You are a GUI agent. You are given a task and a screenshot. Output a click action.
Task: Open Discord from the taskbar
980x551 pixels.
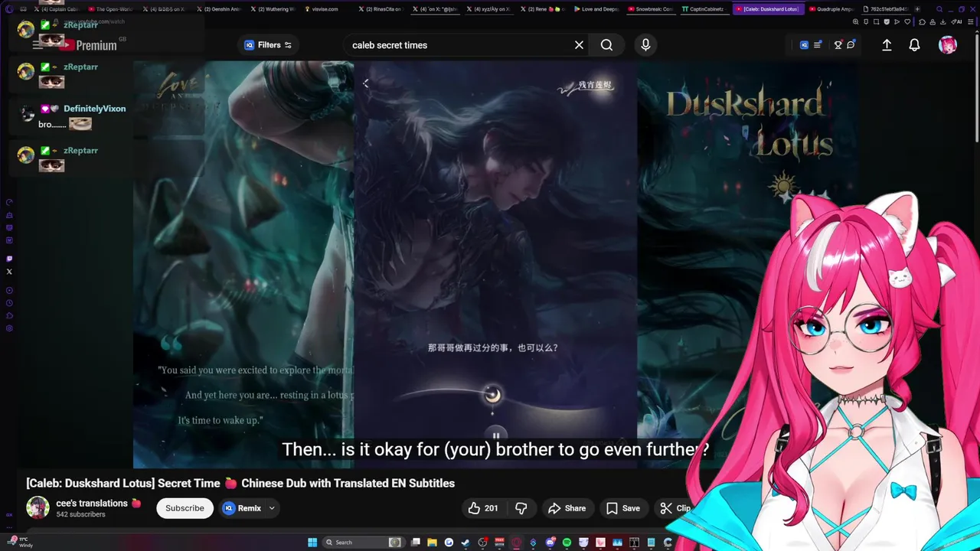(550, 543)
